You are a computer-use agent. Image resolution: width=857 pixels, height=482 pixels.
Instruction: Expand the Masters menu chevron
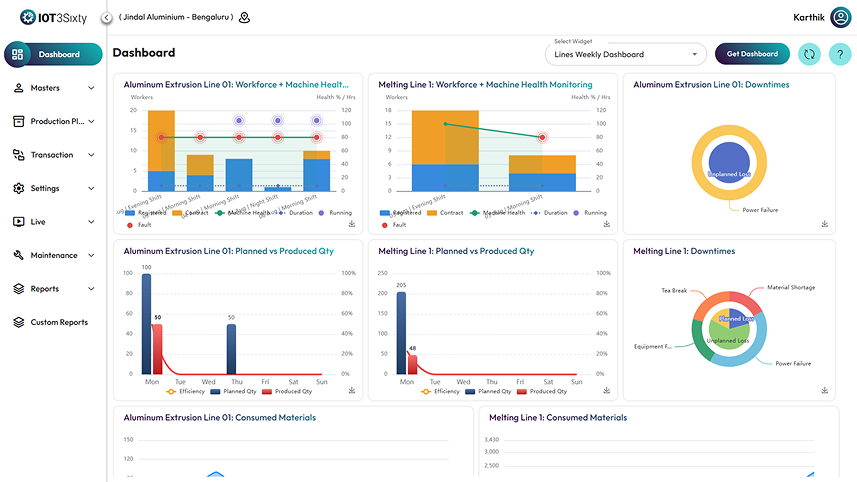tap(91, 88)
